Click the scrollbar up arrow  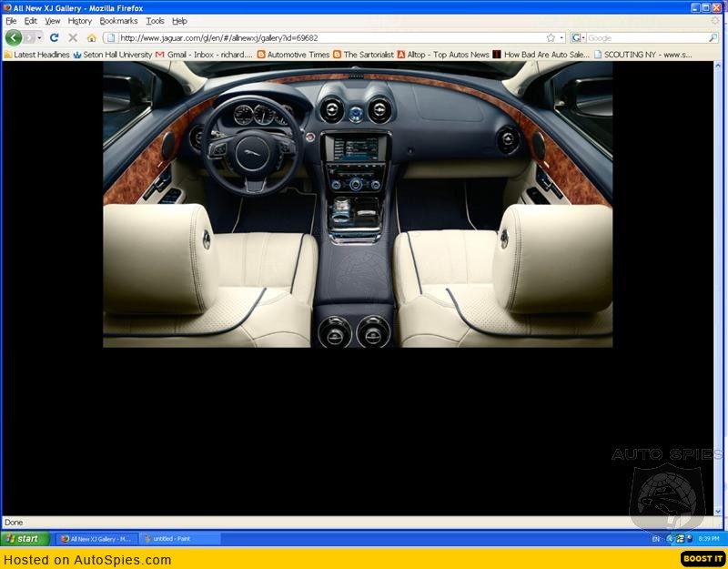(718, 66)
